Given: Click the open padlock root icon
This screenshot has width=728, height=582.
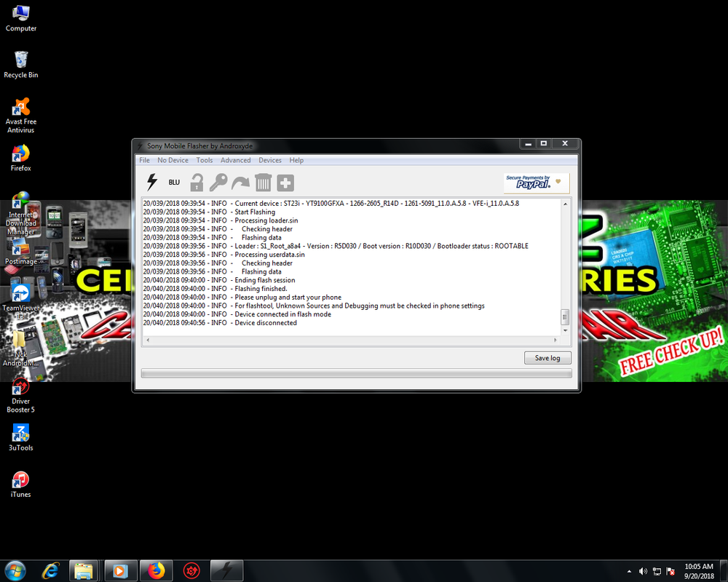Looking at the screenshot, I should pos(197,183).
